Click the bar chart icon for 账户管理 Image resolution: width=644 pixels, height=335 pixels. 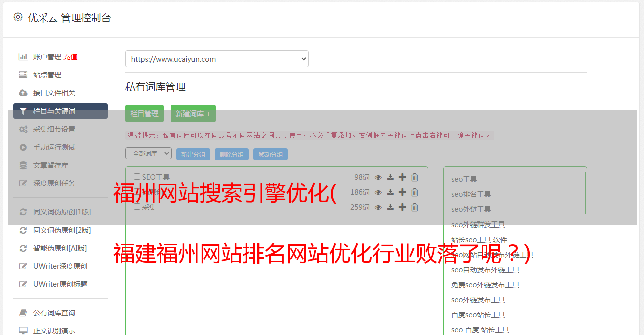[x=23, y=57]
